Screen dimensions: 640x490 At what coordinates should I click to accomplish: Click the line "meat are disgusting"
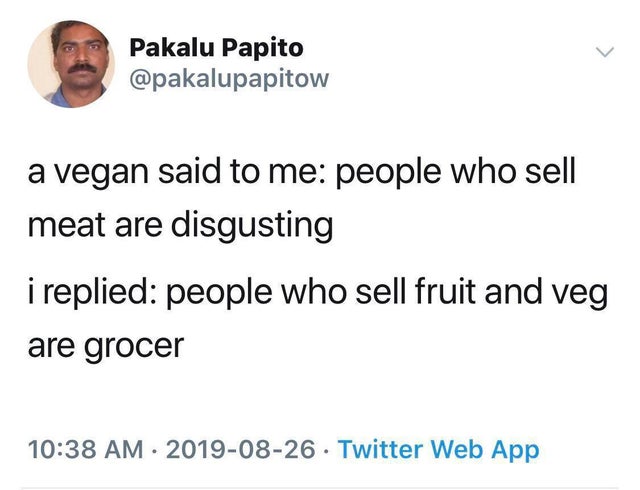click(180, 223)
